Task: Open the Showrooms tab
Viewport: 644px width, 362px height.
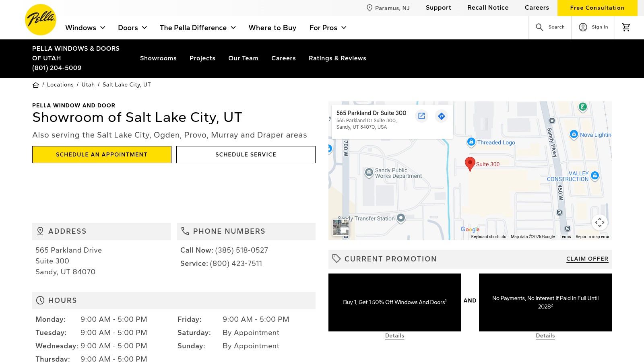Action: (158, 58)
